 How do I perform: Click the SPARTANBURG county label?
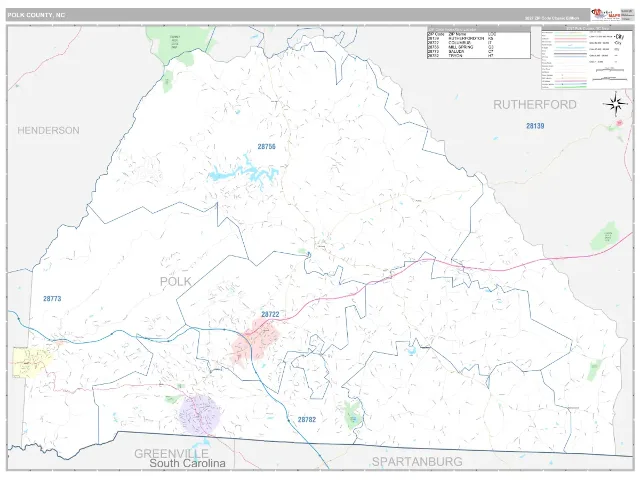(417, 462)
